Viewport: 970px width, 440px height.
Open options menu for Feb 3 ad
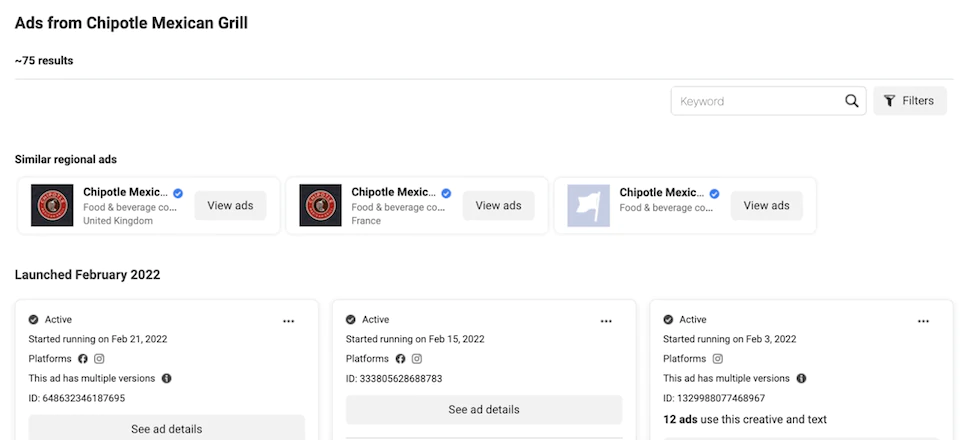point(923,321)
